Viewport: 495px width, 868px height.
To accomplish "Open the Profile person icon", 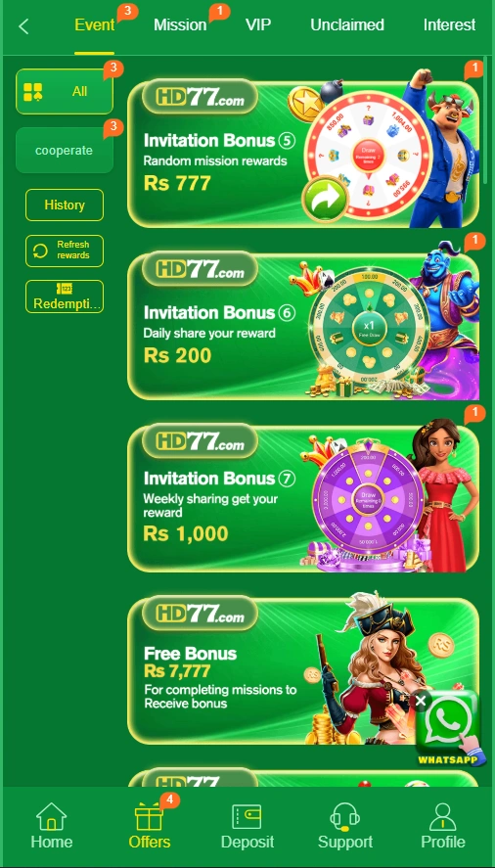I will pos(442,816).
